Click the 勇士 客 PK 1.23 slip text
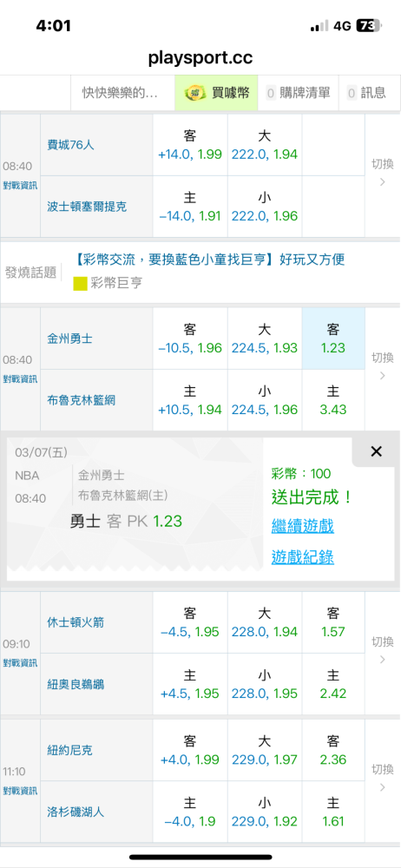401x868 pixels. [126, 522]
